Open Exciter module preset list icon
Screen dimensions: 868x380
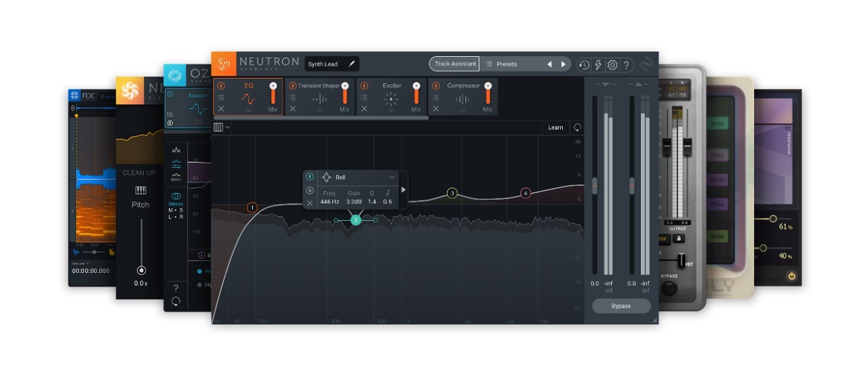click(x=364, y=98)
